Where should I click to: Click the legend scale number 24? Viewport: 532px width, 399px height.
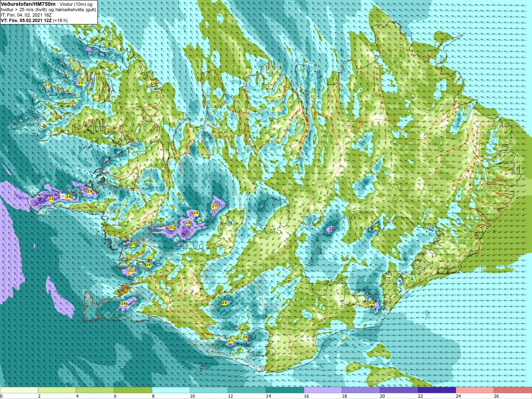tap(458, 397)
